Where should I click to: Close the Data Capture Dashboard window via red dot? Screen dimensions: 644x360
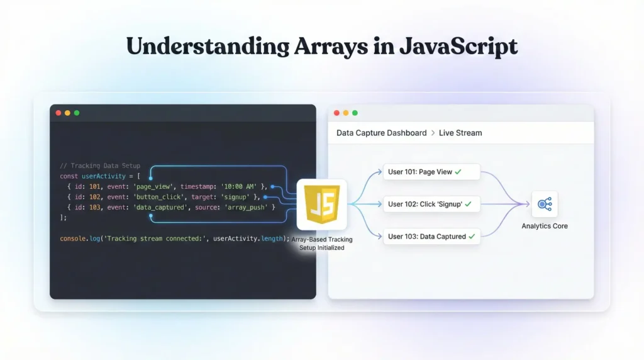(336, 113)
